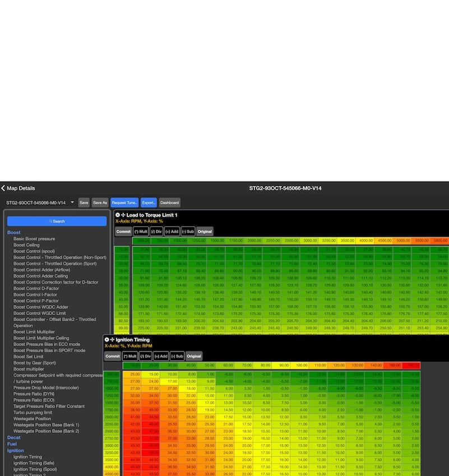The image size is (449, 476).
Task: Expand the Decat category
Action: click(14, 437)
